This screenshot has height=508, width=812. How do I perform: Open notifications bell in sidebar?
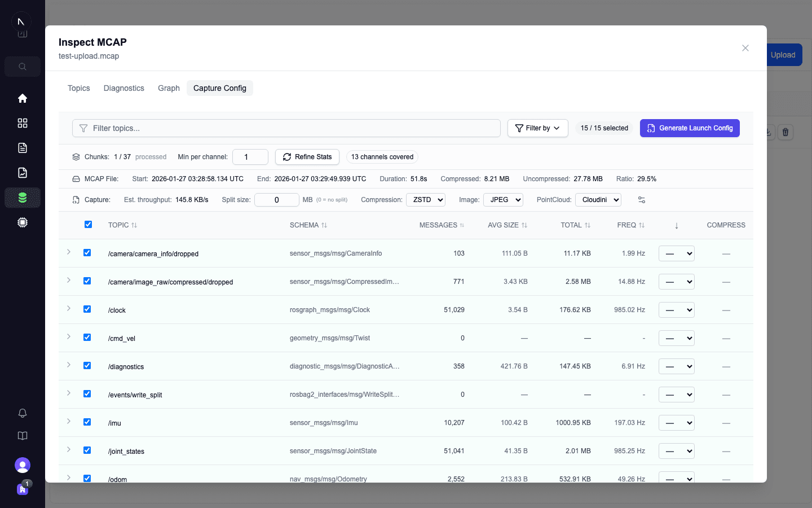pyautogui.click(x=23, y=413)
